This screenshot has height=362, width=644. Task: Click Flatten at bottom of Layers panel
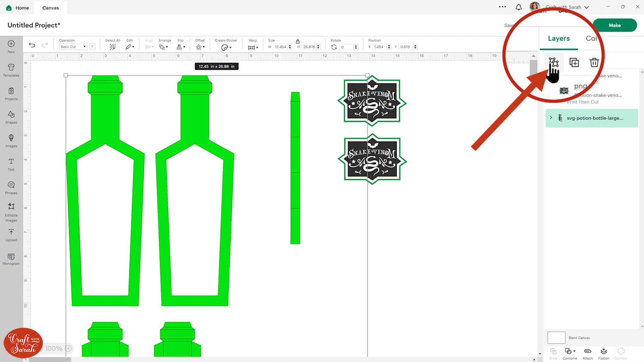point(604,353)
